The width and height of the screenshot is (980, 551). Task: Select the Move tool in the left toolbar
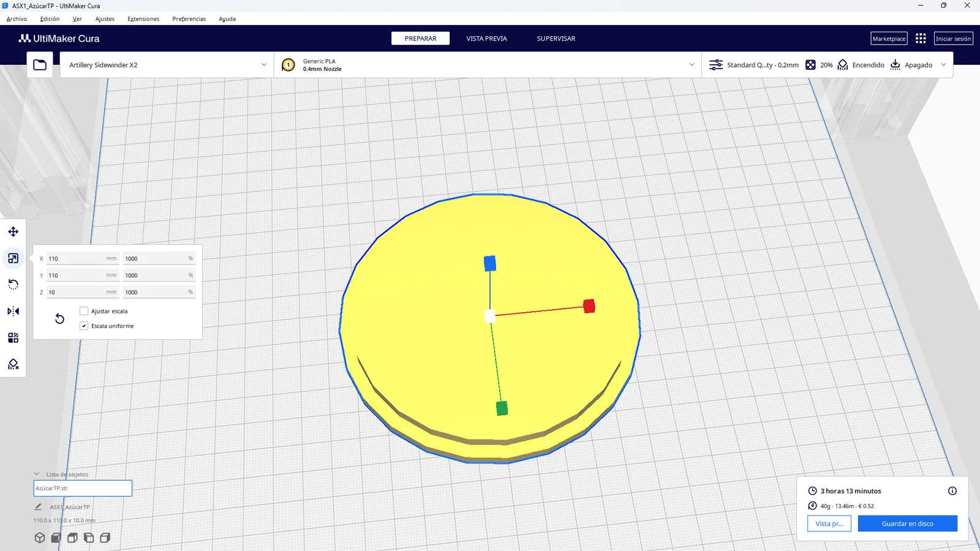[x=13, y=231]
